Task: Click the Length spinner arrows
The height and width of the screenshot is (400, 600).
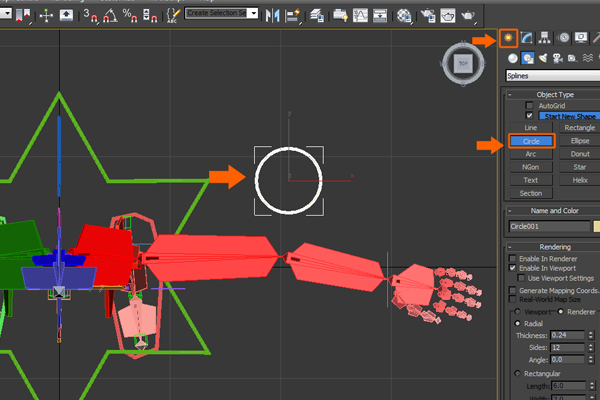Action: click(592, 386)
